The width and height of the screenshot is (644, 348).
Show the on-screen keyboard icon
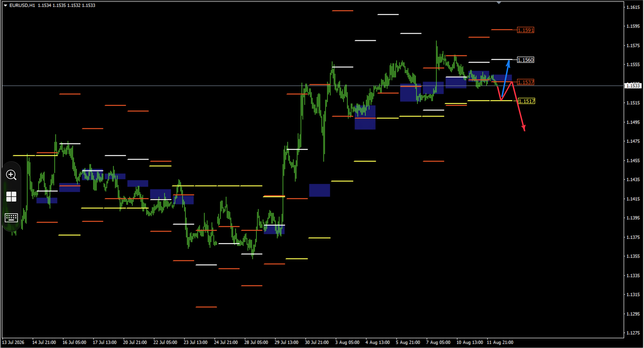pyautogui.click(x=11, y=218)
